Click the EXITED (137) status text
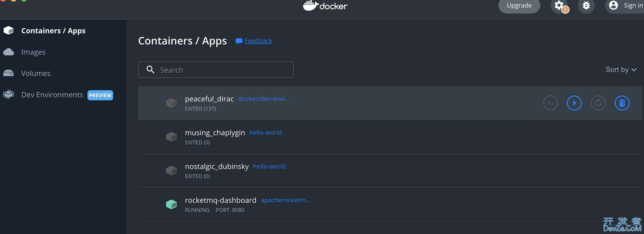This screenshot has height=234, width=644. coord(201,109)
